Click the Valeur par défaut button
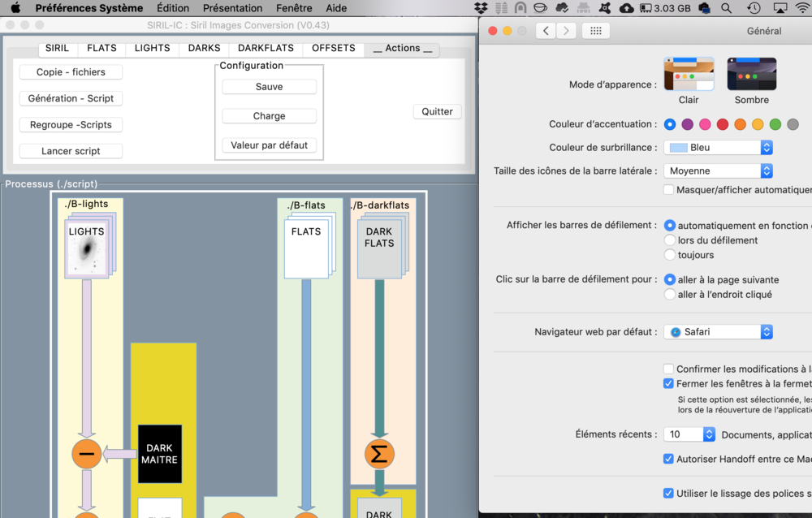The height and width of the screenshot is (518, 812). pyautogui.click(x=270, y=145)
